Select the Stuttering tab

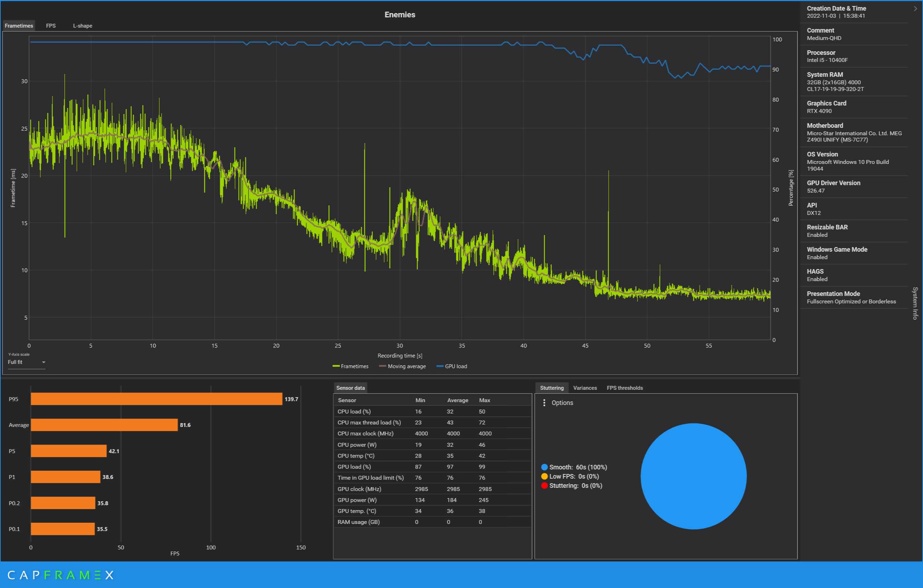552,388
